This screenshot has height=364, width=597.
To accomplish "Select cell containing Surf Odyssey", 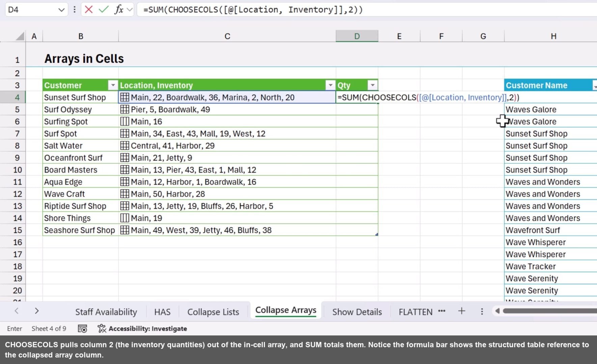I will 80,110.
